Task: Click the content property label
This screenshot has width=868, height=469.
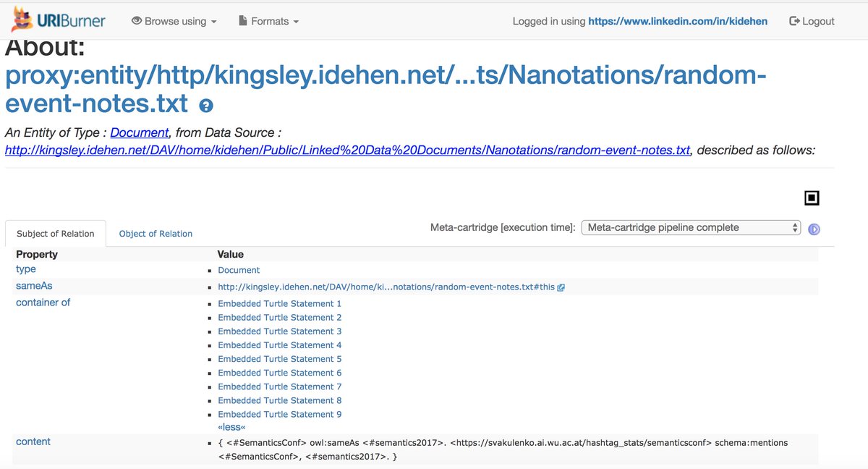Action: (33, 441)
